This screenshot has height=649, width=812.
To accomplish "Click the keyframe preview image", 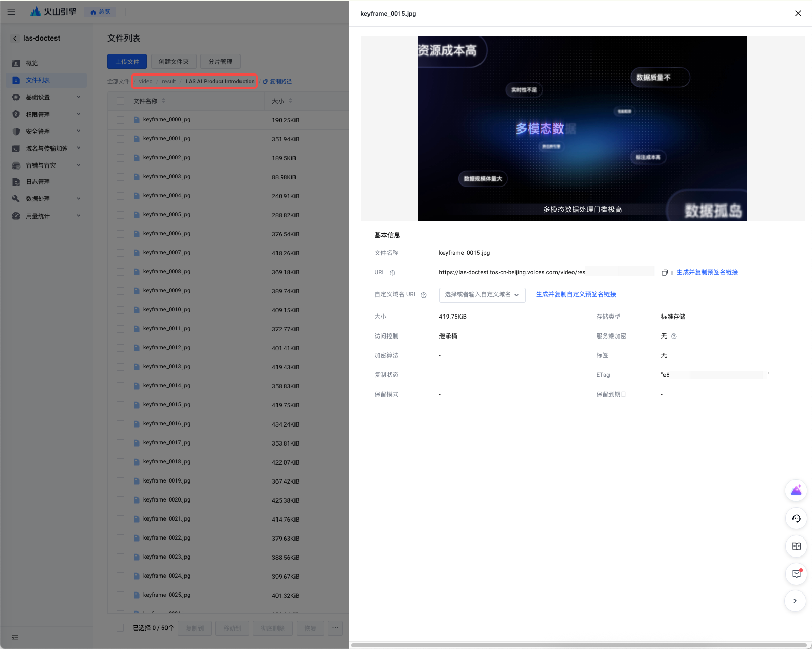I will click(x=582, y=128).
